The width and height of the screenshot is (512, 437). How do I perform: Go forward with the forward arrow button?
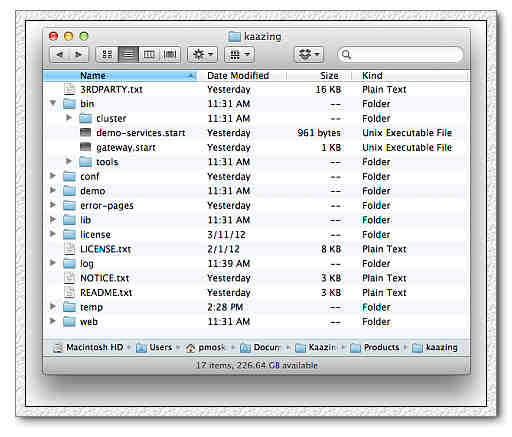click(79, 54)
